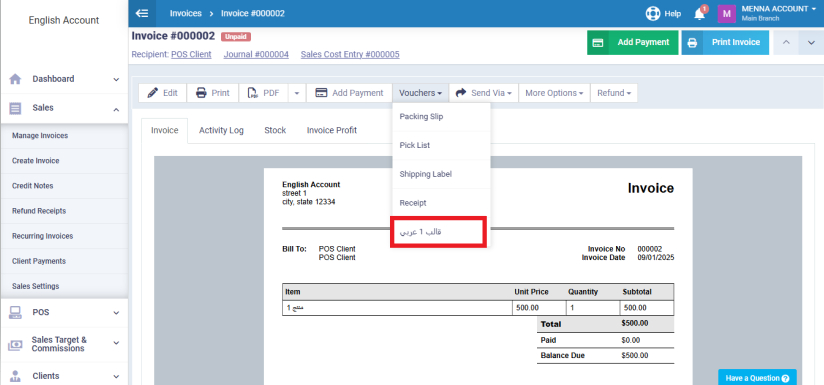Select Packing Slip from Vouchers menu
Screen dimensions: 824x385
pyautogui.click(x=441, y=117)
